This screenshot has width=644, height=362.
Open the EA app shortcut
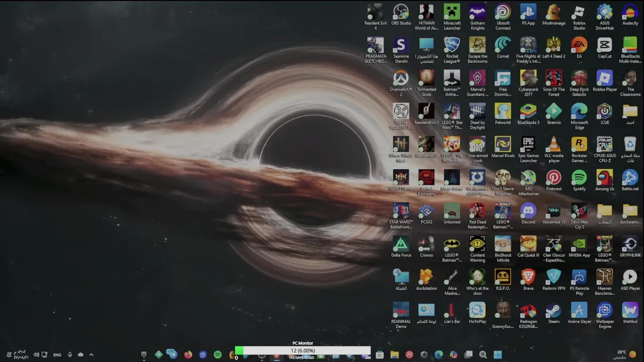pos(579,48)
